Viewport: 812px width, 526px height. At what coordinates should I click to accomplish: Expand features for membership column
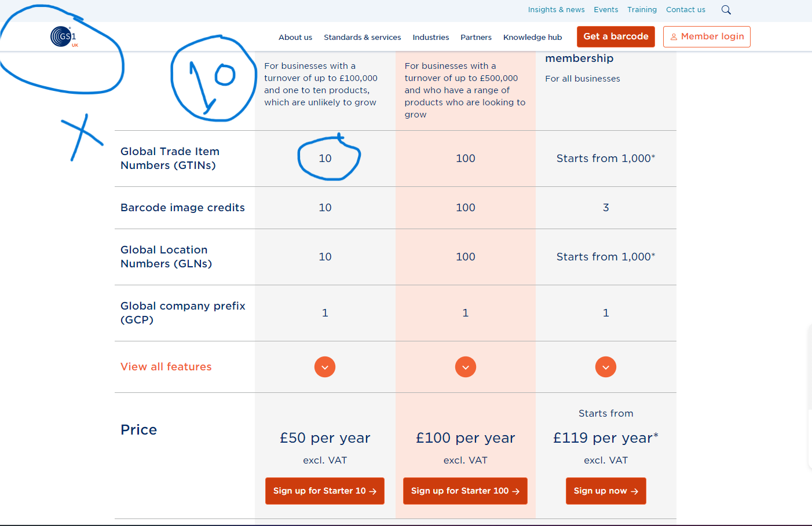[x=606, y=367]
